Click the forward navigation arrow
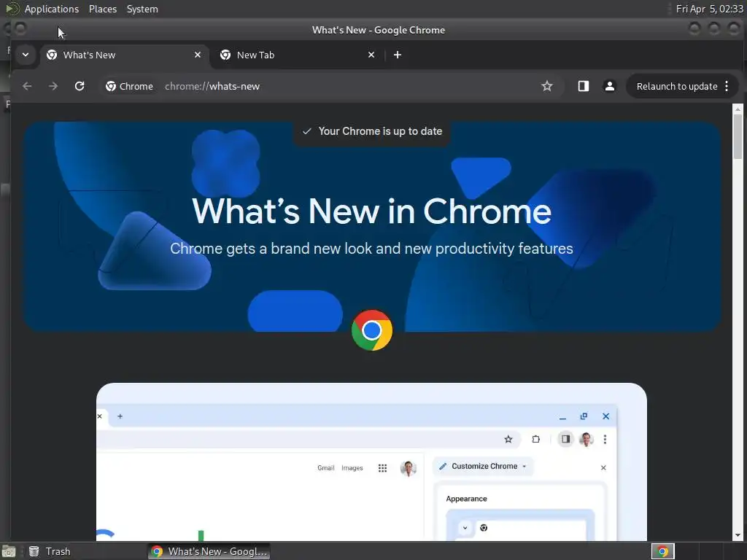Image resolution: width=747 pixels, height=560 pixels. [53, 86]
